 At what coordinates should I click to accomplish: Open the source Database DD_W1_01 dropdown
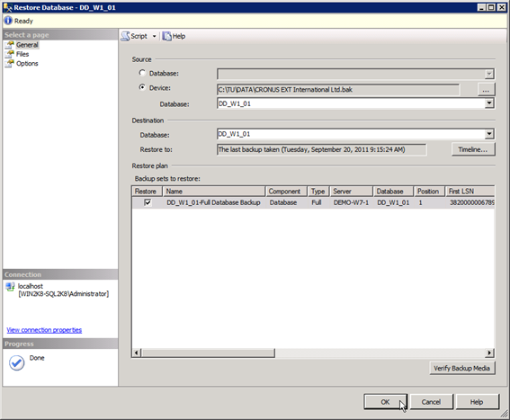(489, 103)
